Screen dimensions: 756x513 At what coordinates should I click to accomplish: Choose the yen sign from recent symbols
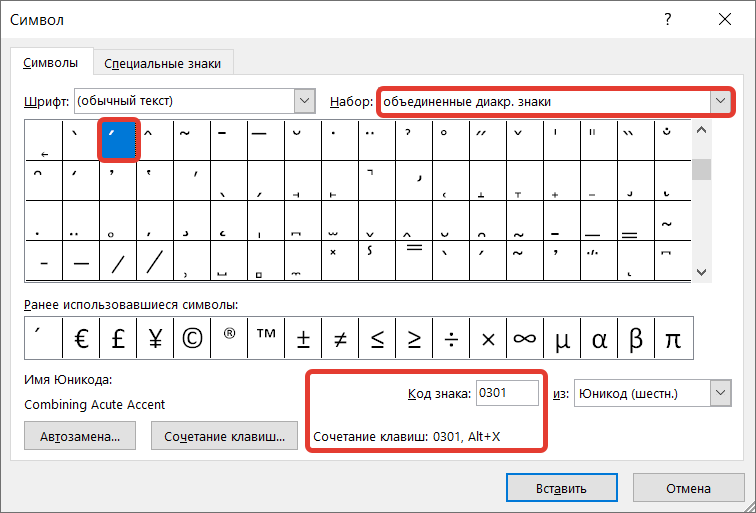[x=155, y=338]
